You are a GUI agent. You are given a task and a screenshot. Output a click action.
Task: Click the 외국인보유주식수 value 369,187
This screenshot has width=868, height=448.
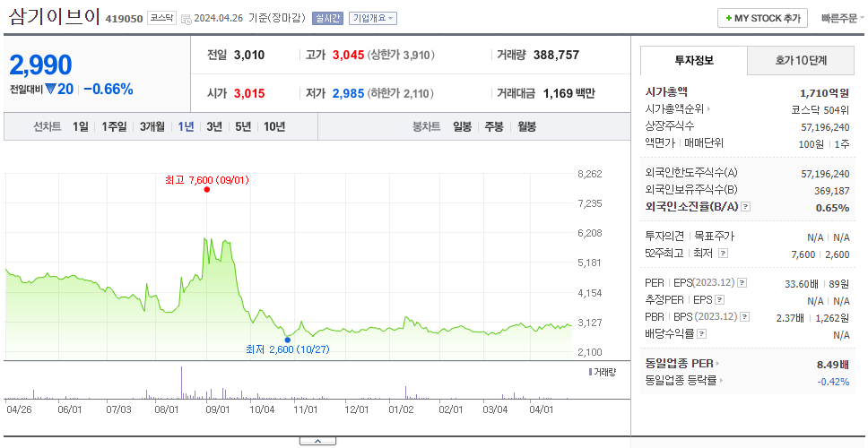click(x=830, y=191)
